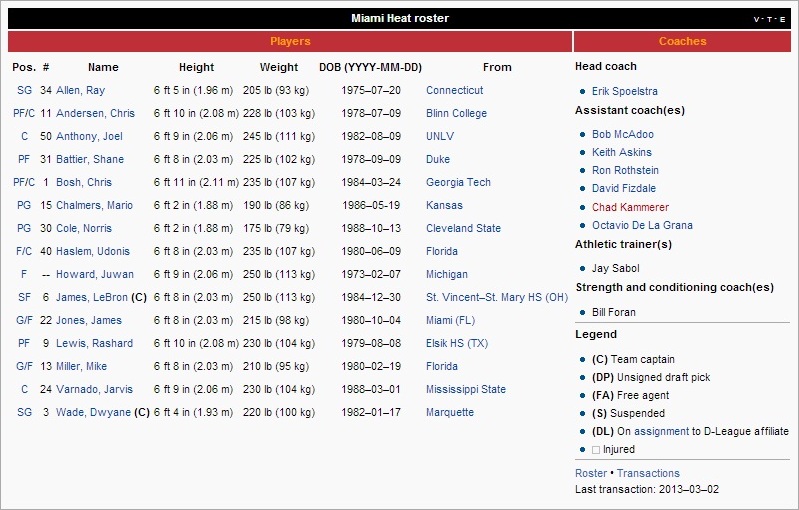Click F/C position link for Udonis Haslem
Viewport: 799px width, 510px height.
24,251
